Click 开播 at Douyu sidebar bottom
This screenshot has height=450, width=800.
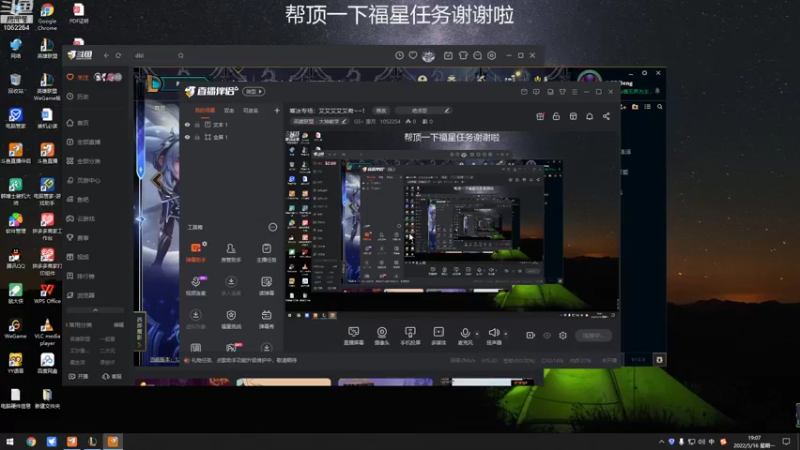point(79,377)
